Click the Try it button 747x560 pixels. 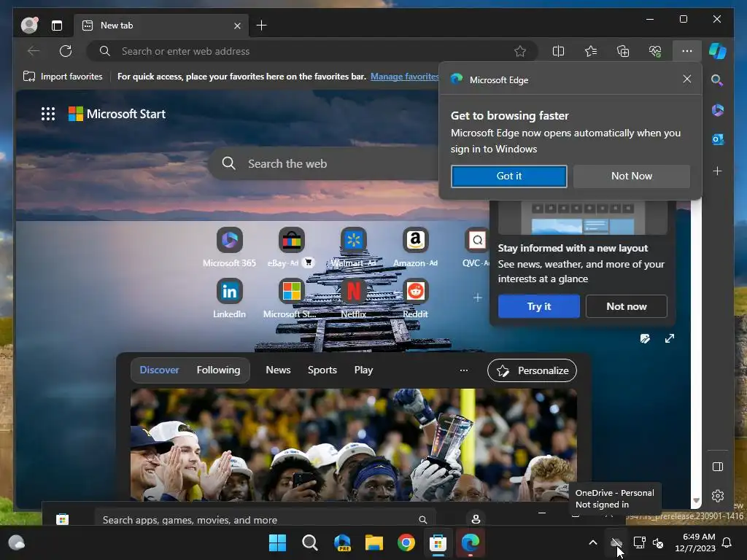pos(539,306)
